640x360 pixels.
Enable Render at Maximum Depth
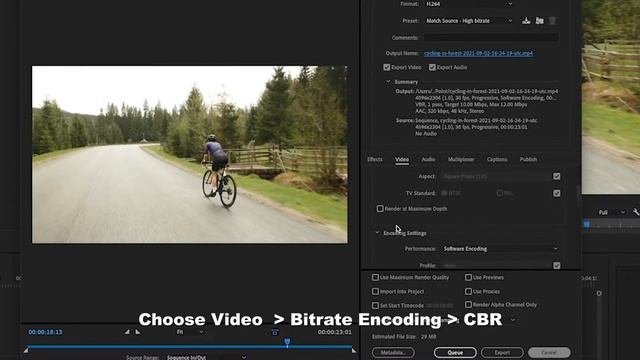(380, 209)
